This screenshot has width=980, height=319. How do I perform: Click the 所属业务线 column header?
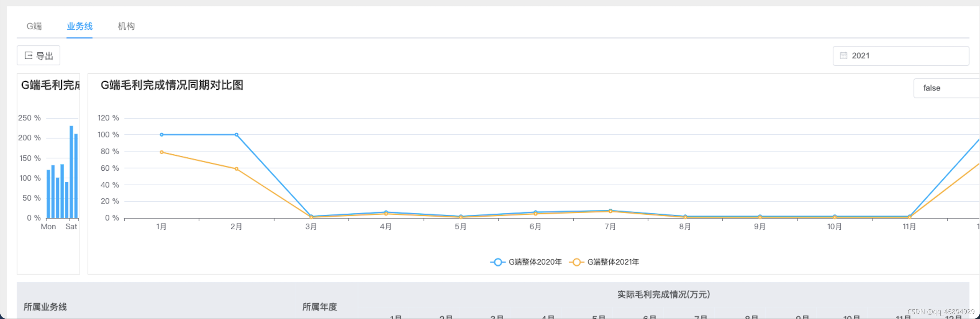coord(45,306)
